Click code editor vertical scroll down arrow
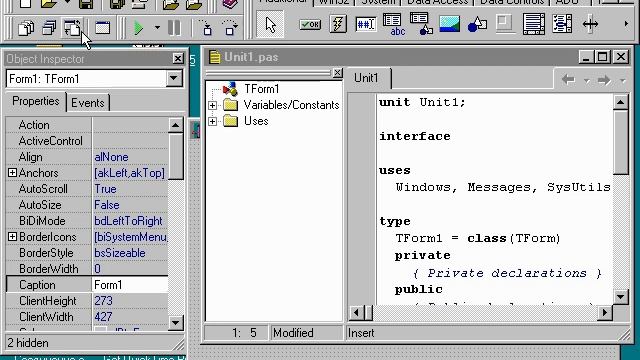The width and height of the screenshot is (640, 360). click(620, 296)
